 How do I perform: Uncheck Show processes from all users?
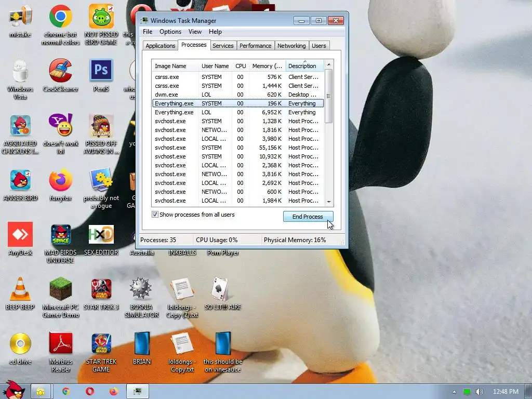155,215
